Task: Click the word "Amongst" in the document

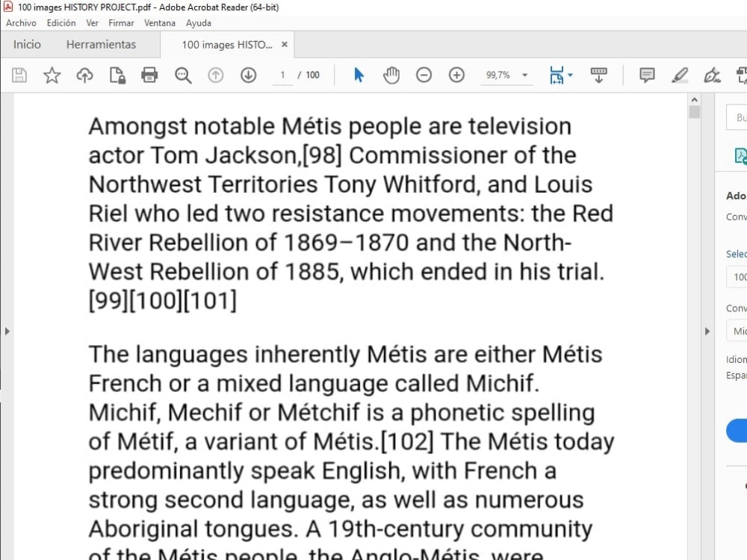Action: click(137, 127)
